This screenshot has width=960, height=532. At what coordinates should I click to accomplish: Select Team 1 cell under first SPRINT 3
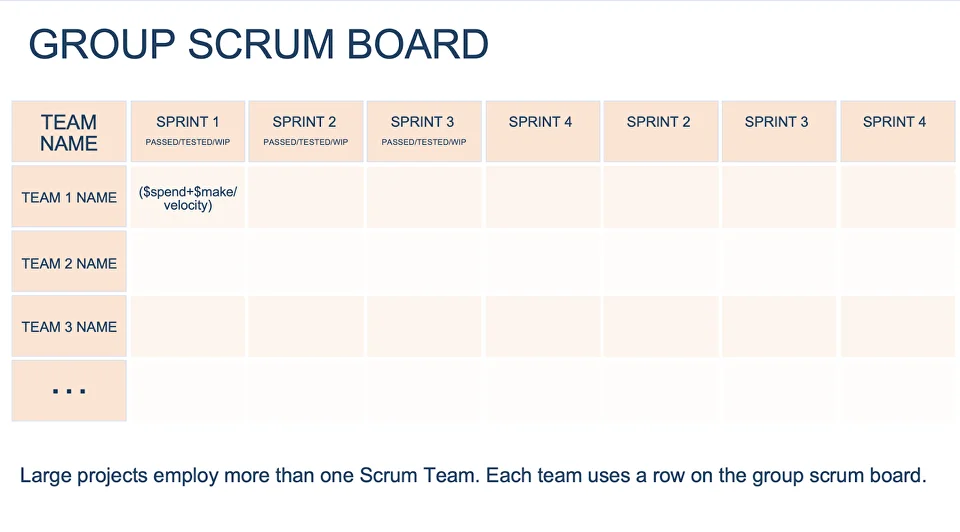[424, 197]
